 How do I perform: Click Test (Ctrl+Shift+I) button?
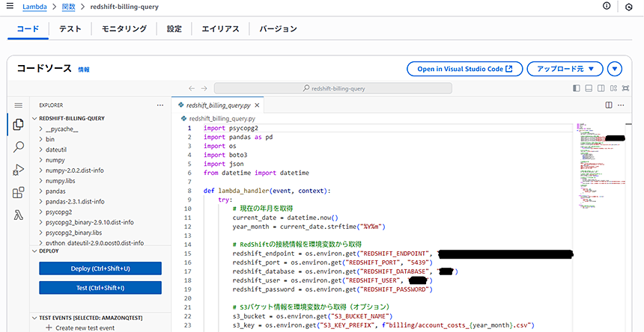tap(100, 288)
